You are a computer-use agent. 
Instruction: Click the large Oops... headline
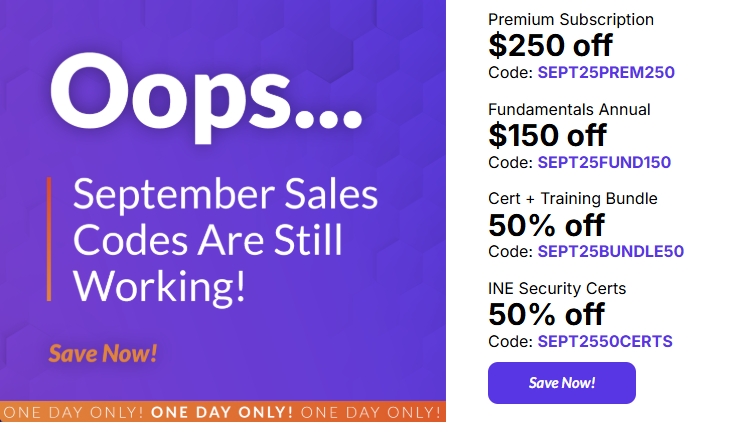[x=204, y=90]
